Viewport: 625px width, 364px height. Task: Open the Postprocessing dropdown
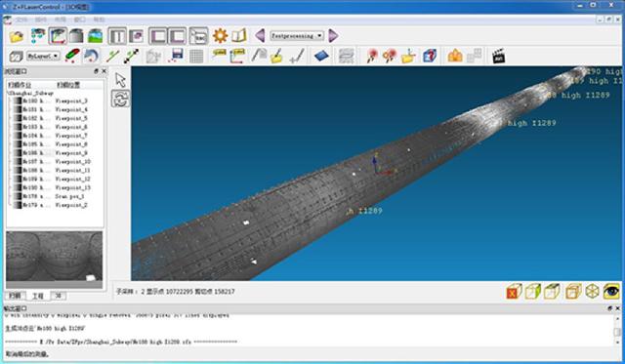tap(297, 36)
